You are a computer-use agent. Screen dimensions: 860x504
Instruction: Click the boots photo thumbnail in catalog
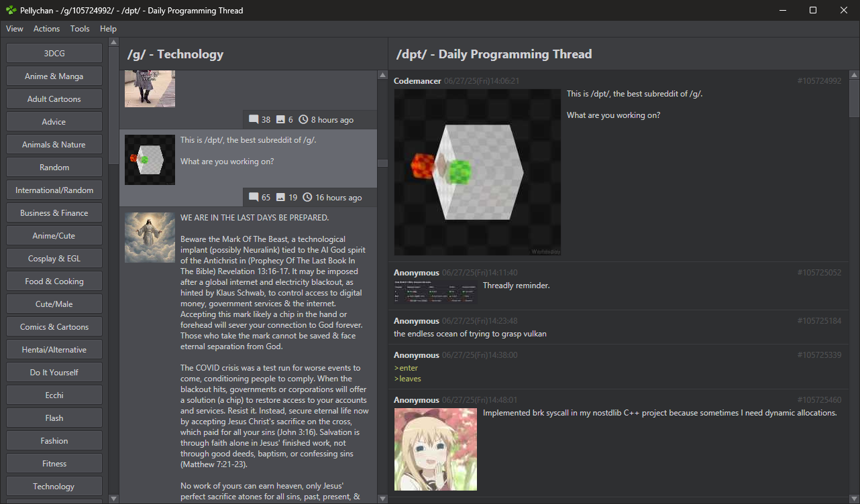click(150, 90)
